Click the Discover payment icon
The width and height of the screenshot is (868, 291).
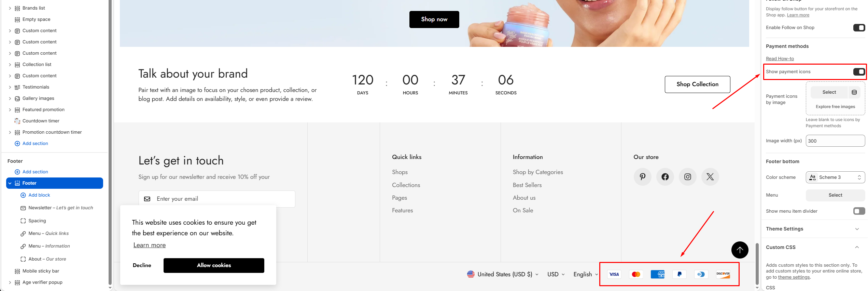[723, 274]
